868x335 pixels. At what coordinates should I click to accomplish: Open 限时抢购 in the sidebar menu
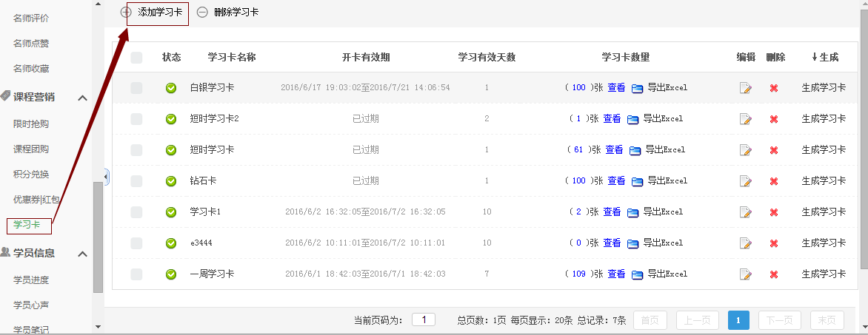click(x=31, y=123)
